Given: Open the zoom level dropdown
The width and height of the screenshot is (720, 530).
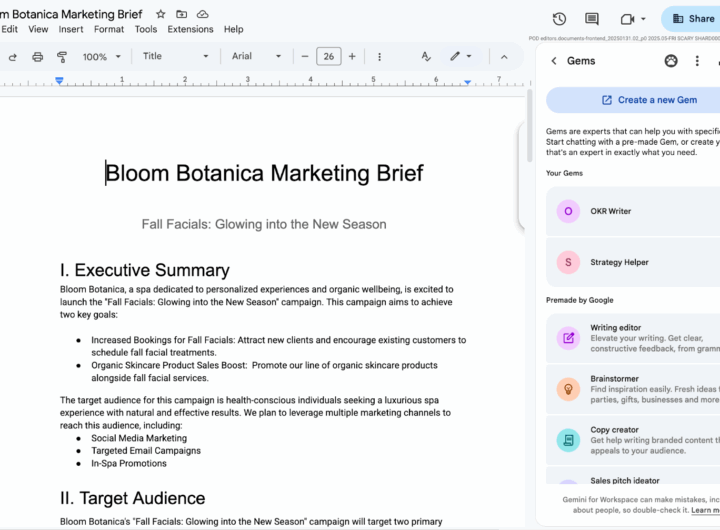Looking at the screenshot, I should 101,57.
